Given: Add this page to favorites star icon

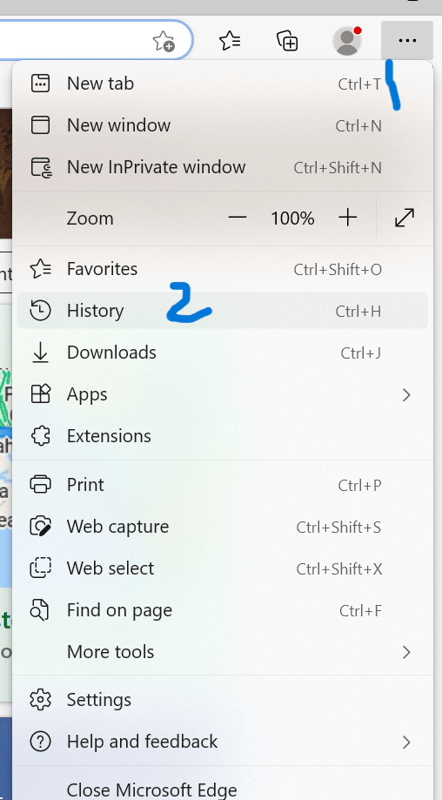Looking at the screenshot, I should pyautogui.click(x=164, y=41).
